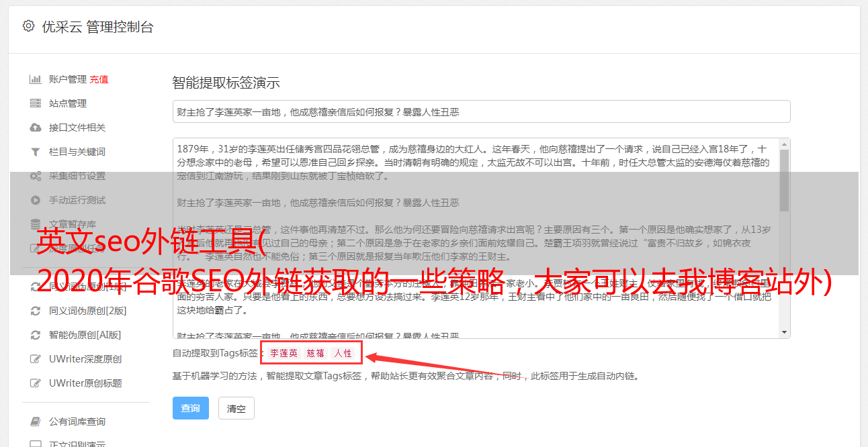
Task: Click the database icon beside 文章暂存库
Action: click(36, 224)
